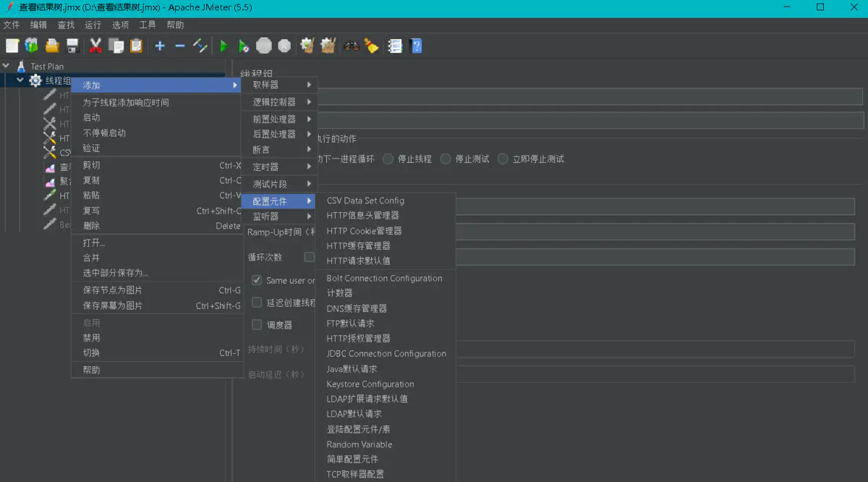Click the Help question mark toolbar icon
Viewport: 868px width, 482px height.
coord(416,46)
